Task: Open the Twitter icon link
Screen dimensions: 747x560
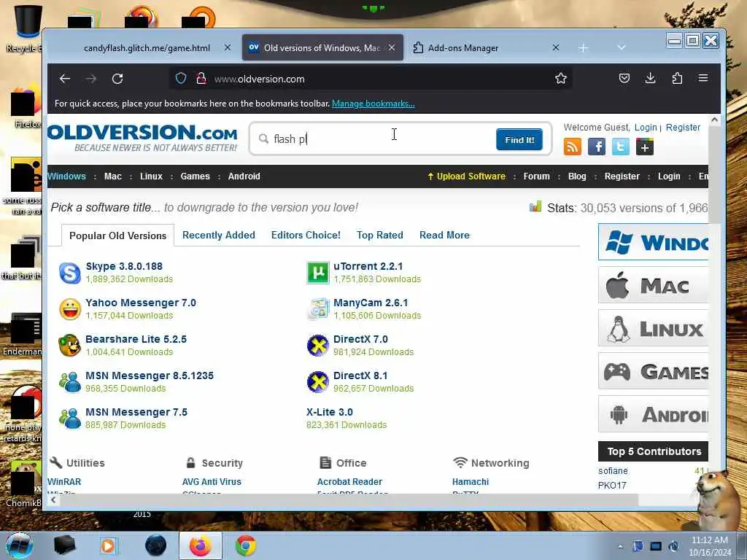Action: point(620,147)
